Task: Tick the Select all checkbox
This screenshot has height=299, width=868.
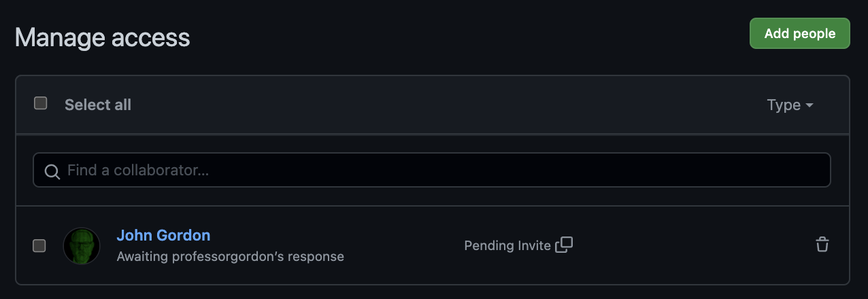Action: 41,103
